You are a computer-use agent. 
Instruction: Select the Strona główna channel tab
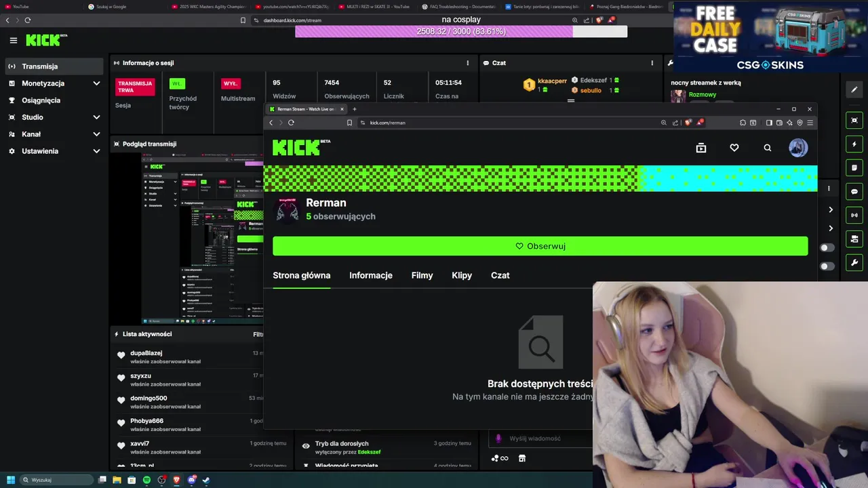coord(302,275)
